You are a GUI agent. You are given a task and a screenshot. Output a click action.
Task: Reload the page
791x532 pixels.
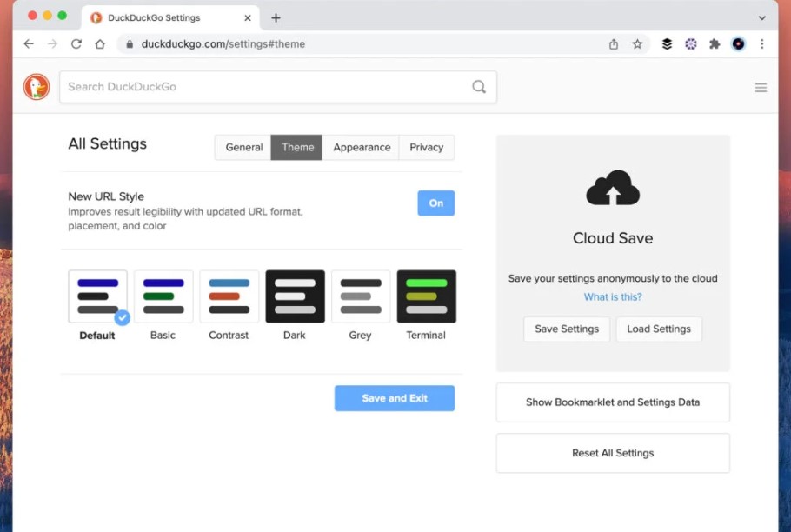pyautogui.click(x=76, y=43)
